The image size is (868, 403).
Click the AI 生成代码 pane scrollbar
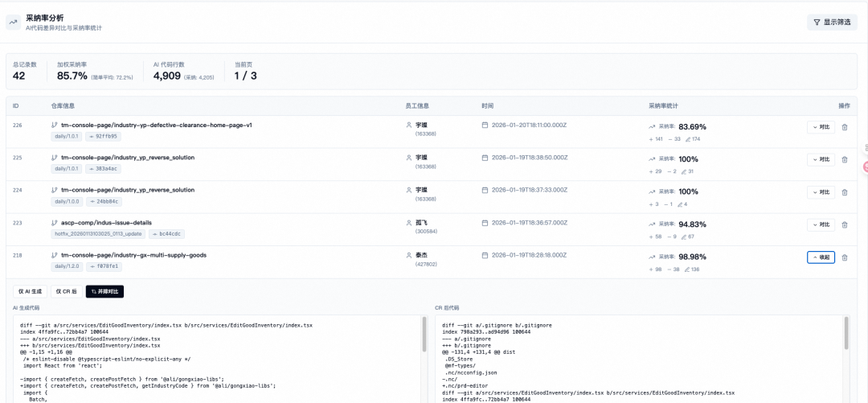(x=424, y=335)
